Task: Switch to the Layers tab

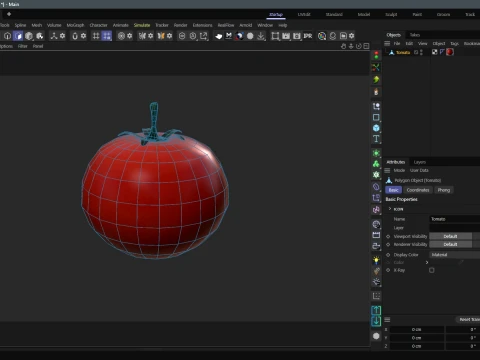Action: pos(420,162)
